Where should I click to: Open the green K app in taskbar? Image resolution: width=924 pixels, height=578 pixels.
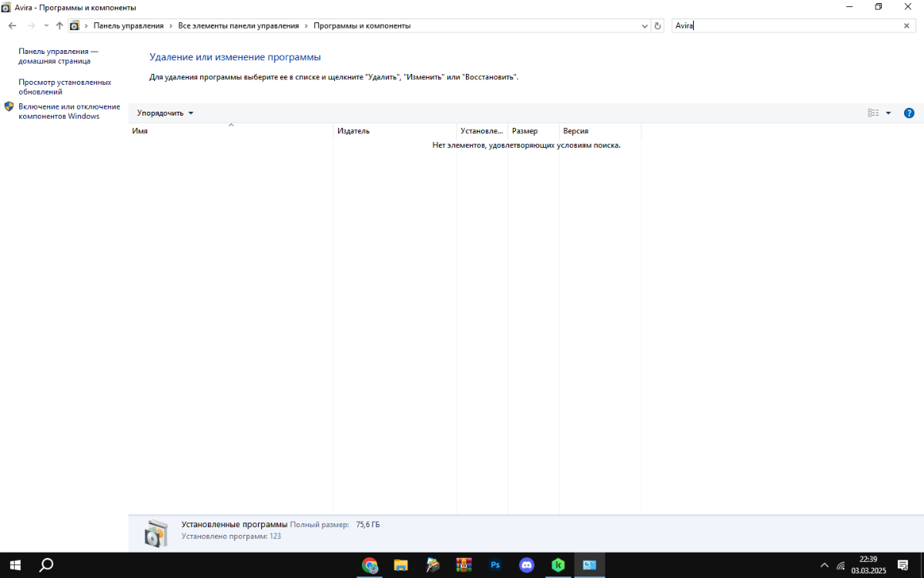pyautogui.click(x=557, y=565)
